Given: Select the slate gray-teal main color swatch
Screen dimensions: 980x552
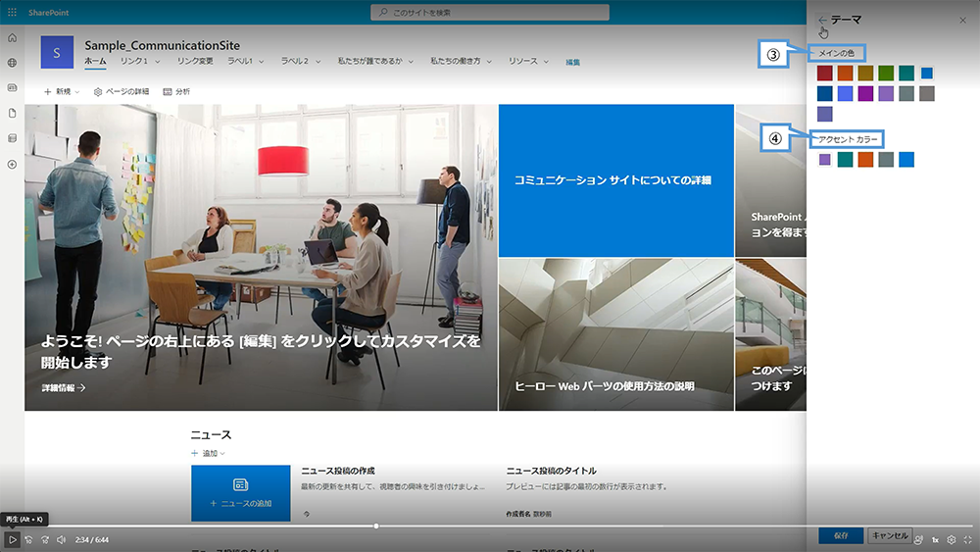Looking at the screenshot, I should 906,93.
